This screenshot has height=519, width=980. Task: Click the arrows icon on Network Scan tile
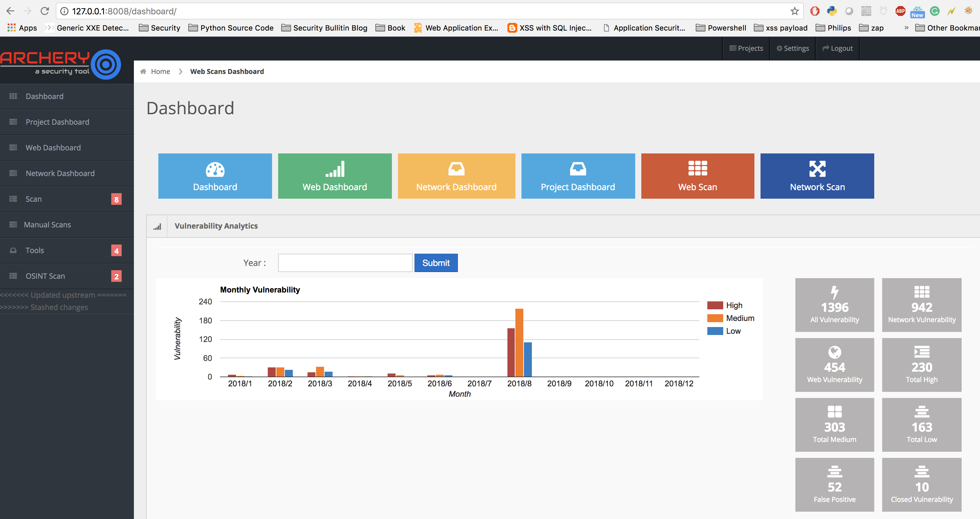[x=817, y=169]
